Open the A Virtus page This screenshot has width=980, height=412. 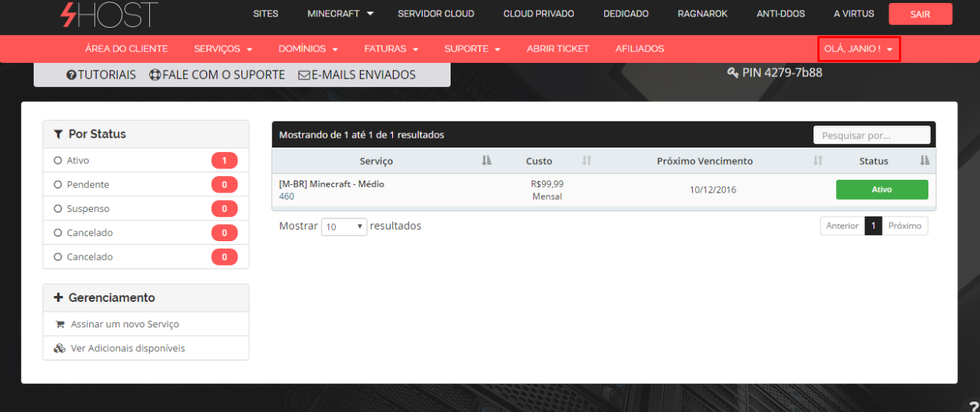coord(854,13)
